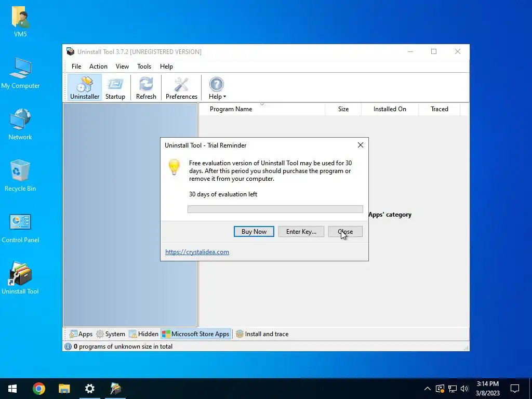Click the taskbar clock showing 3:14 PM
This screenshot has height=399, width=532.
click(x=487, y=389)
